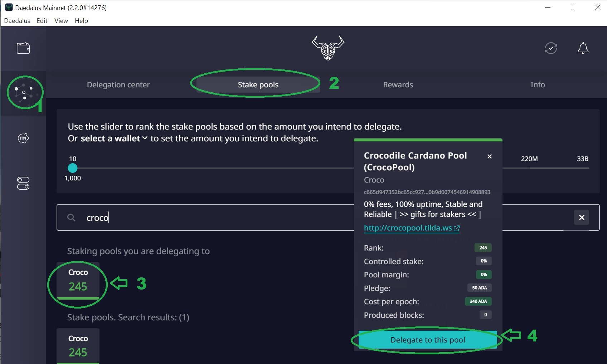
Task: Click the Produced blocks 0 badge
Action: coord(485,315)
